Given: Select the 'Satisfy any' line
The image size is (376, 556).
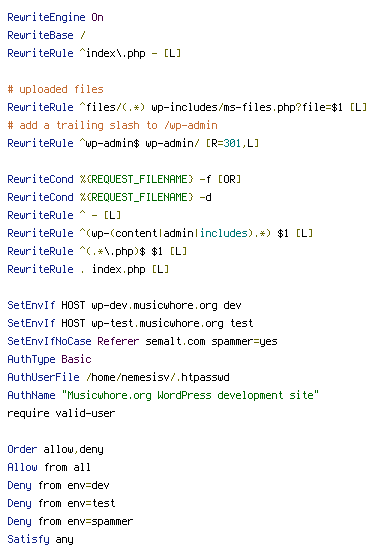Looking at the screenshot, I should [x=40, y=540].
